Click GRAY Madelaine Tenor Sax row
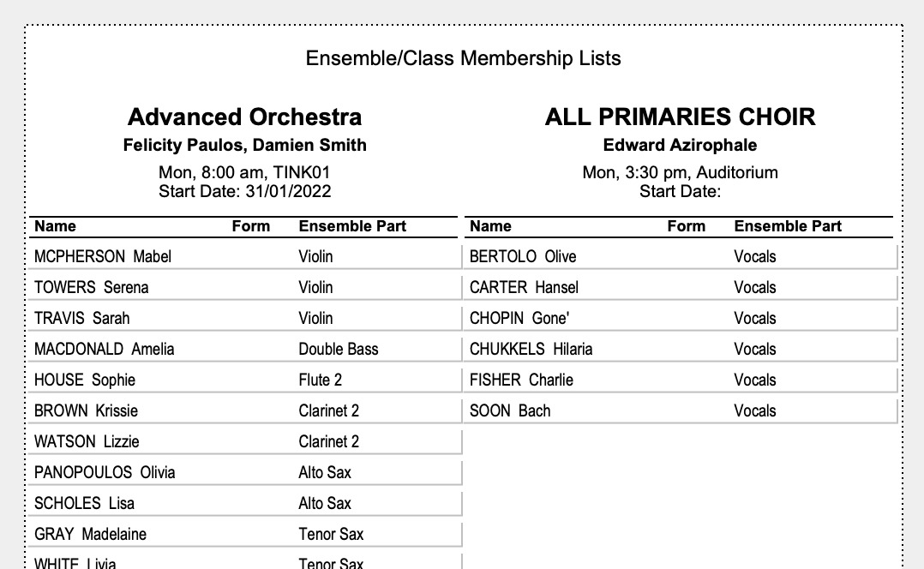This screenshot has height=569, width=924. pyautogui.click(x=244, y=534)
